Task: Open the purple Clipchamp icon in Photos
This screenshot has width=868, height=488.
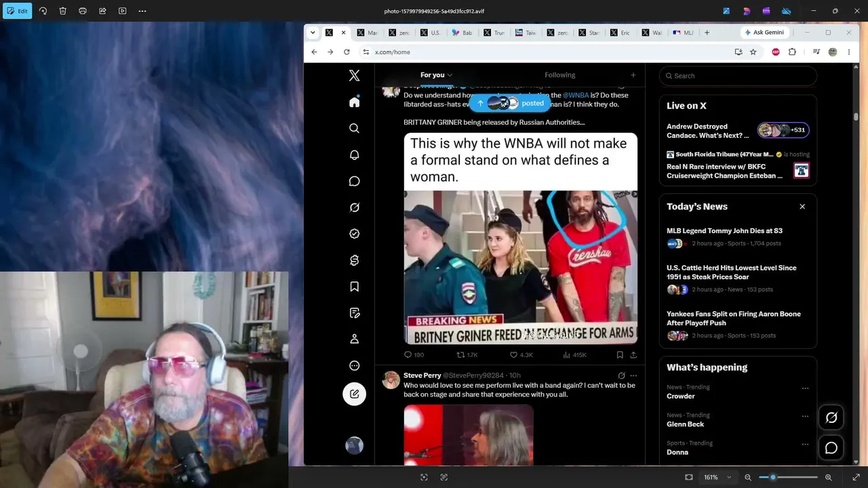Action: click(x=766, y=11)
